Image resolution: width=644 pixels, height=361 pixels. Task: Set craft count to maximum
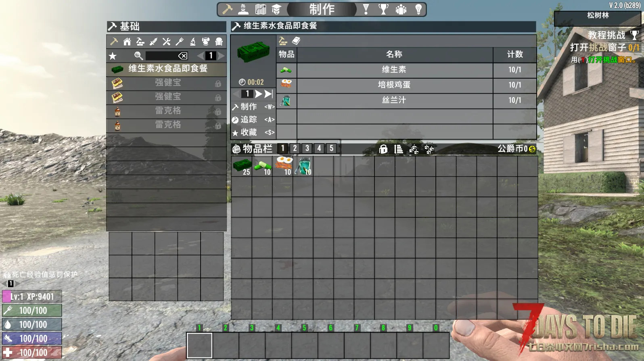[269, 94]
